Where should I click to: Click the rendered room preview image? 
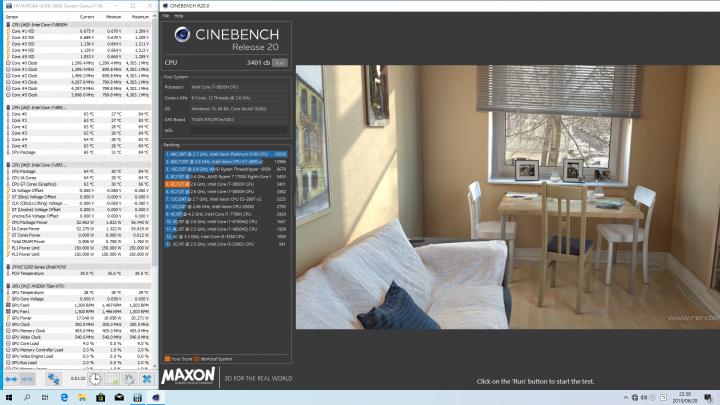[x=508, y=197]
